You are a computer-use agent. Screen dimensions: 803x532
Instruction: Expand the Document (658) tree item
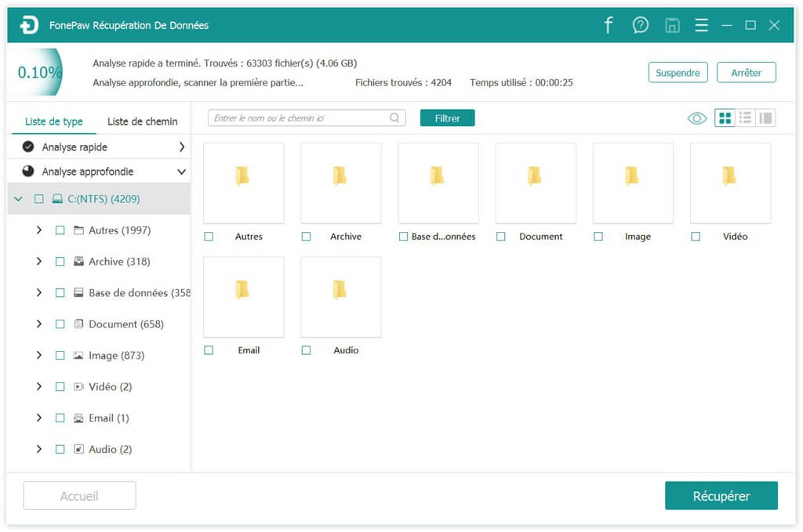coord(39,324)
